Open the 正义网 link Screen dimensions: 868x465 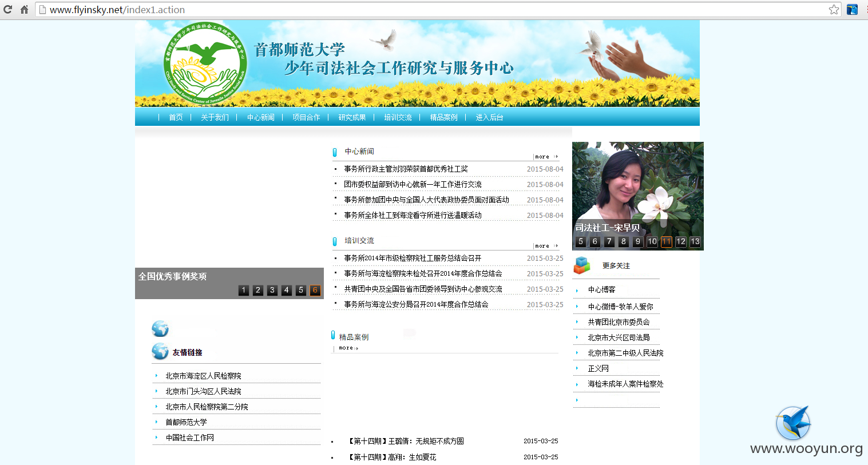598,368
